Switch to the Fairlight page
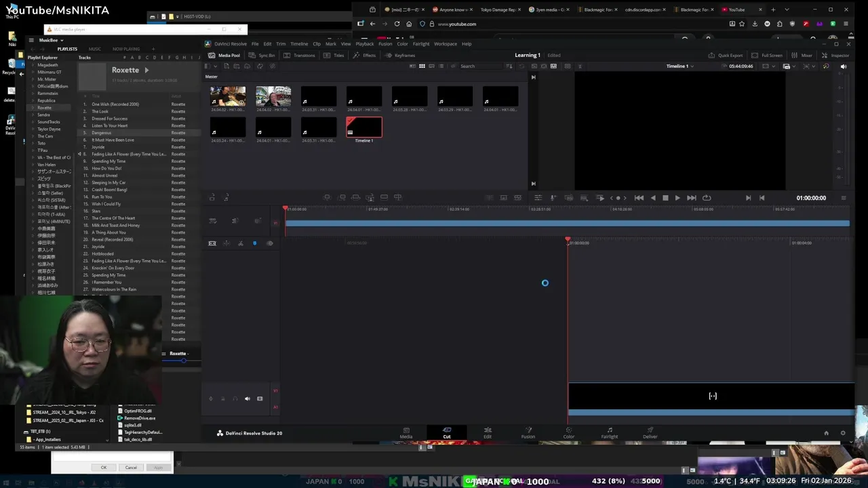868x488 pixels. (609, 432)
